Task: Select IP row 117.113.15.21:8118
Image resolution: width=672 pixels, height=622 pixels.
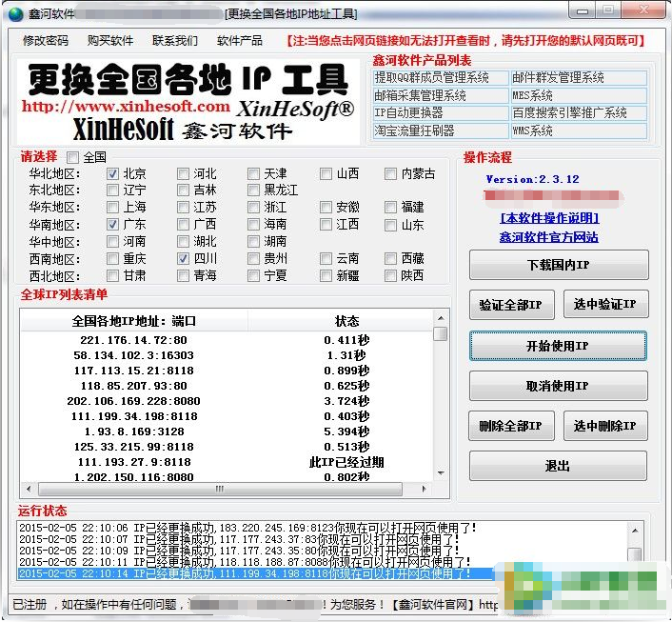Action: click(227, 371)
